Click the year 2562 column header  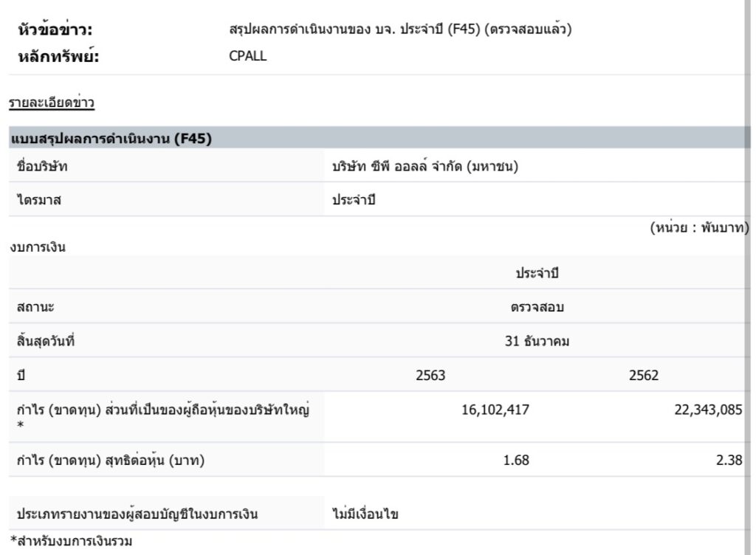[x=644, y=374]
